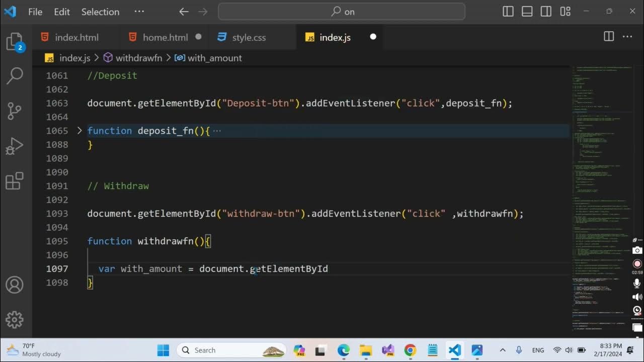644x362 pixels.
Task: Open the Explorer view in activity bar
Action: [15, 42]
